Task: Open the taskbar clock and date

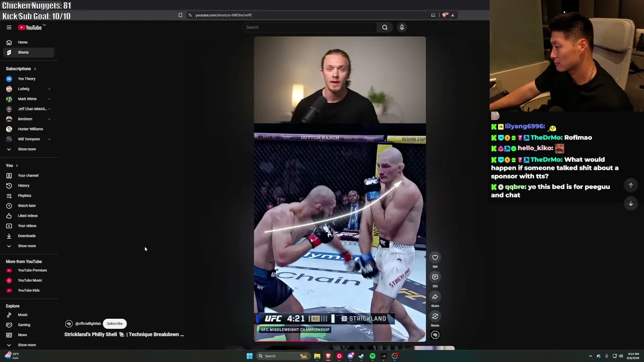Action: tap(634, 356)
